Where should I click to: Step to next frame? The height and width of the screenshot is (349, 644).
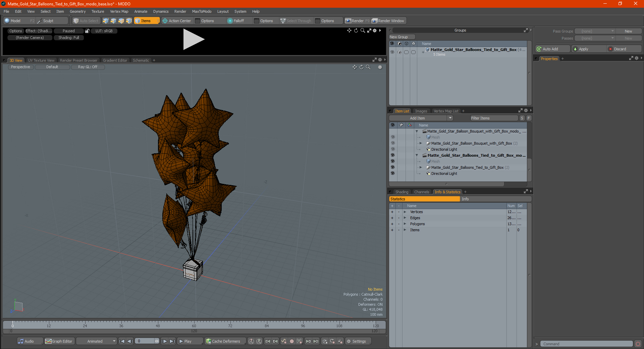(x=164, y=341)
